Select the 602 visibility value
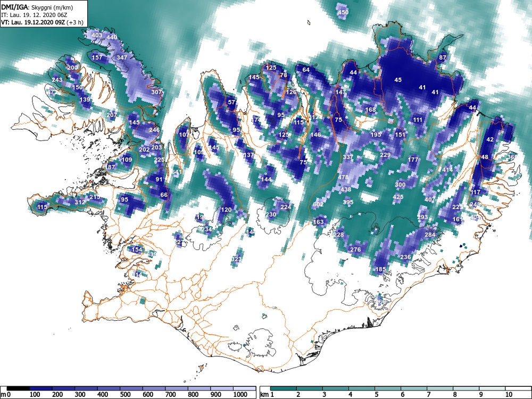The width and height of the screenshot is (532, 399). [x=318, y=204]
